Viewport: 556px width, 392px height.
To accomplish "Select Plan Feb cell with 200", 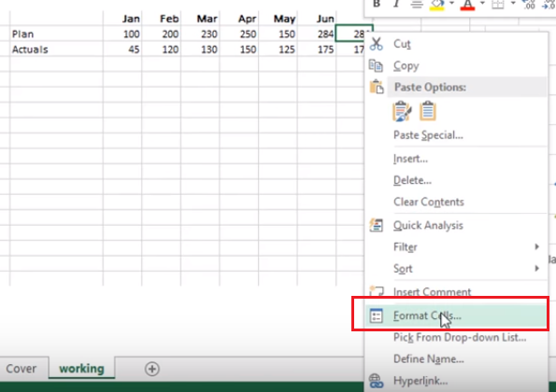I will [x=162, y=34].
